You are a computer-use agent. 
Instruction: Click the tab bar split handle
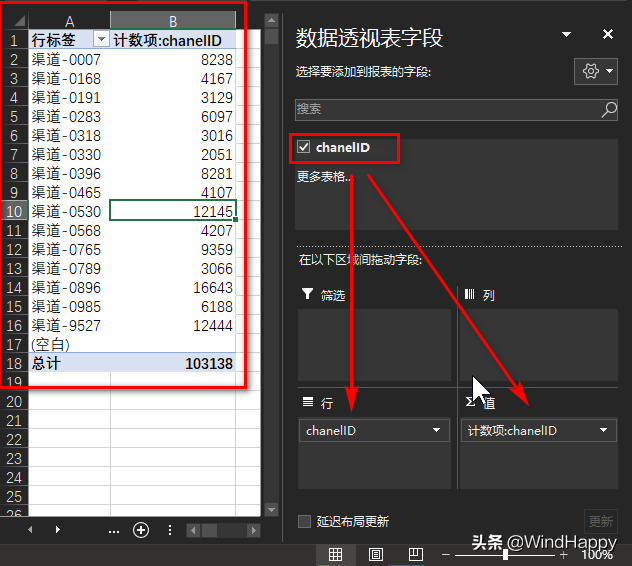pos(170,530)
